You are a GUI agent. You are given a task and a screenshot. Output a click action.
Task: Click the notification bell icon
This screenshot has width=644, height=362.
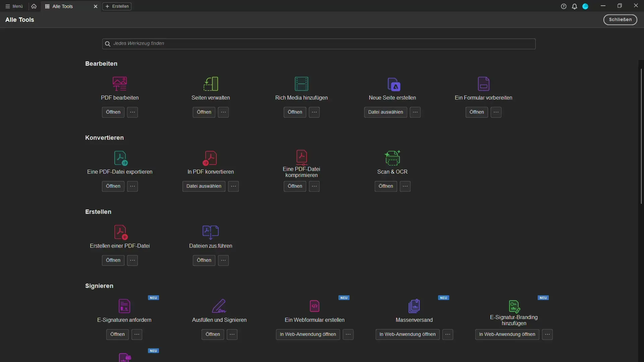pyautogui.click(x=574, y=6)
